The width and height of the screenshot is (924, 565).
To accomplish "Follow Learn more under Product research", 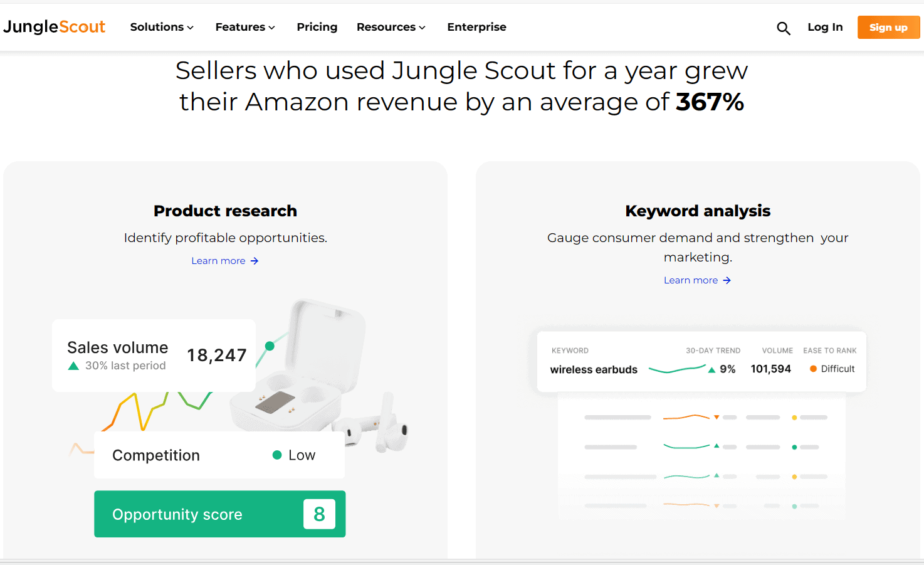I will [x=218, y=261].
